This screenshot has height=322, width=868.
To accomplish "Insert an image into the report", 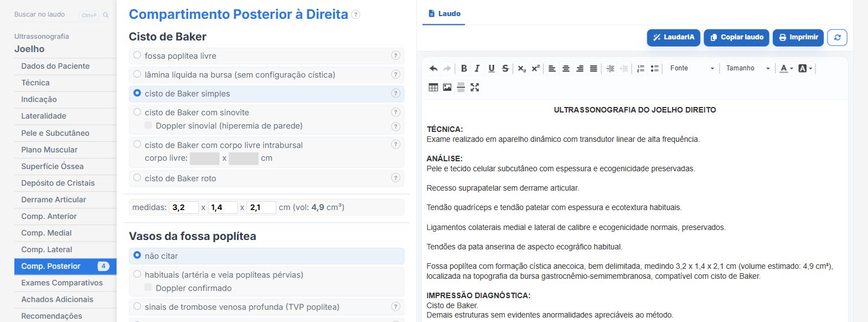I will 447,87.
